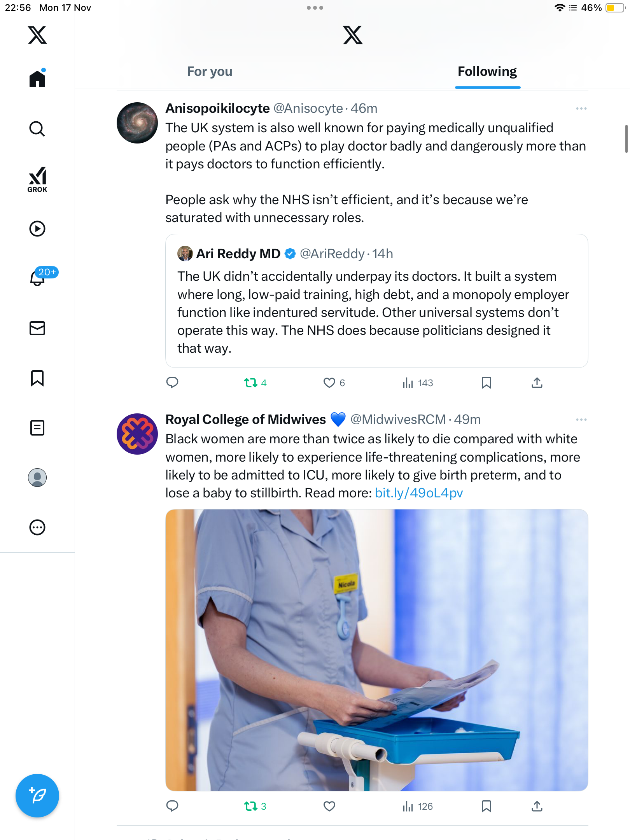The height and width of the screenshot is (840, 630).
Task: Open Messages envelope icon
Action: click(x=37, y=328)
